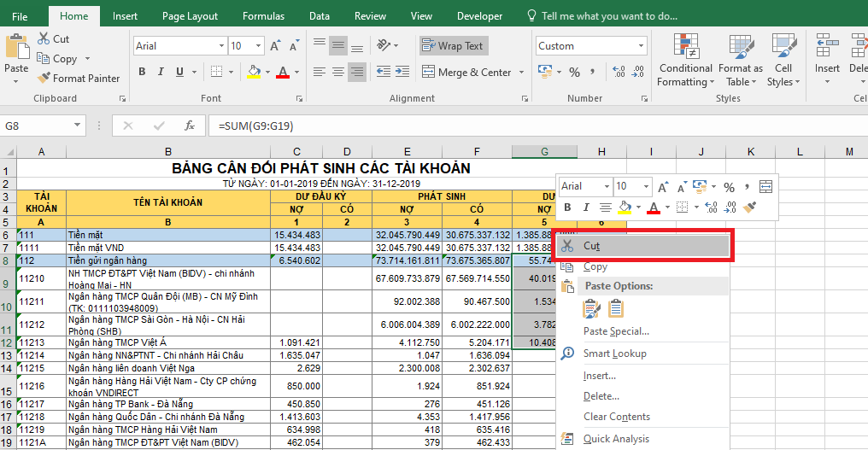The height and width of the screenshot is (450, 868).
Task: Toggle Bold formatting in the ribbon Font group
Action: pos(142,73)
